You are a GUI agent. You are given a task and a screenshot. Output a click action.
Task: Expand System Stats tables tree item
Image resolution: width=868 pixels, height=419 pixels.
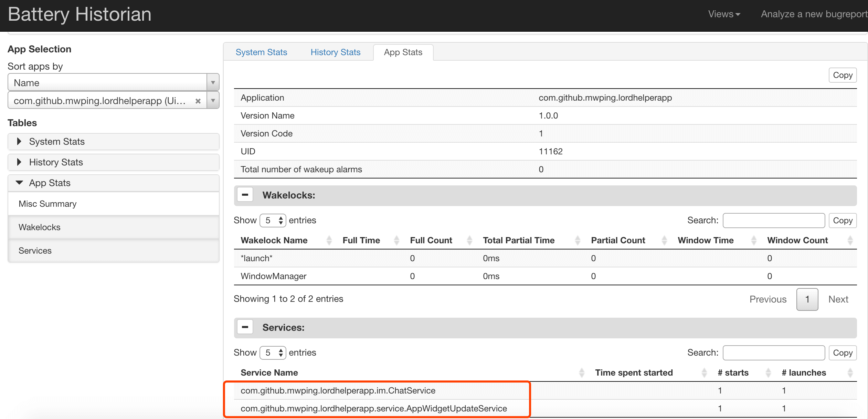[x=57, y=142]
